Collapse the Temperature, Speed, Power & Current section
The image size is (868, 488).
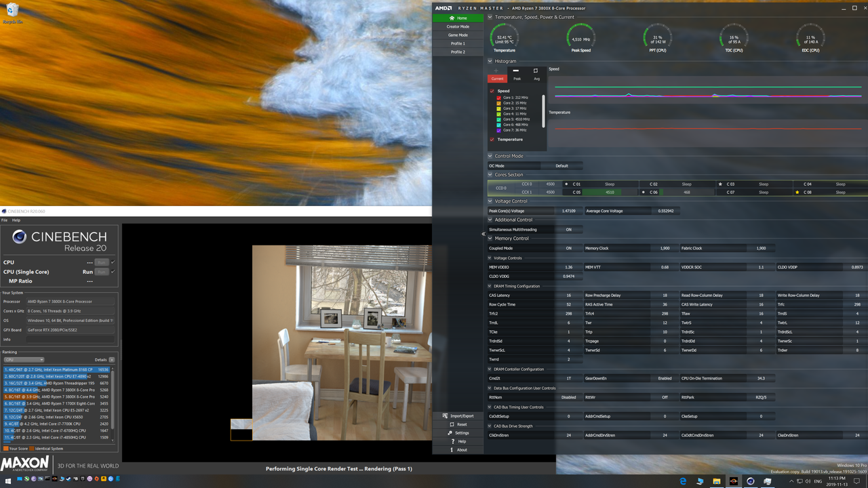(490, 17)
